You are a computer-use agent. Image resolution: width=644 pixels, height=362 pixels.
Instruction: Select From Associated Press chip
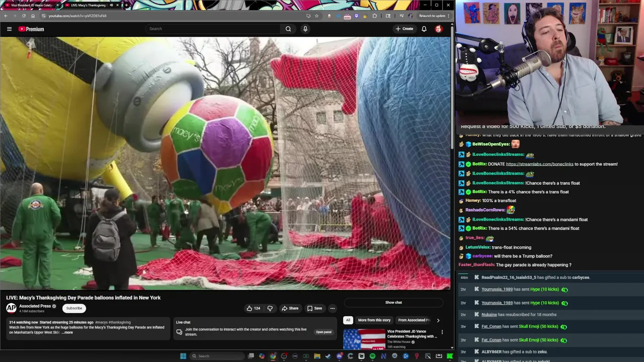tap(414, 320)
